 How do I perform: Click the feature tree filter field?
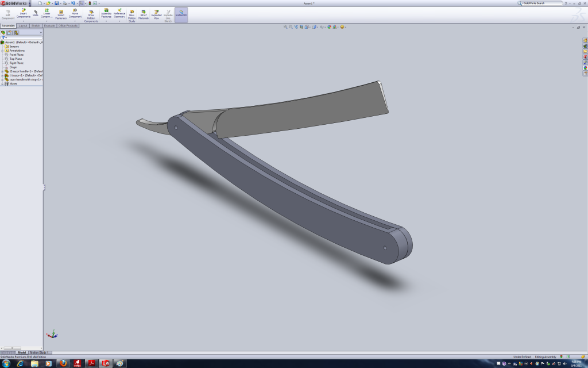22,38
